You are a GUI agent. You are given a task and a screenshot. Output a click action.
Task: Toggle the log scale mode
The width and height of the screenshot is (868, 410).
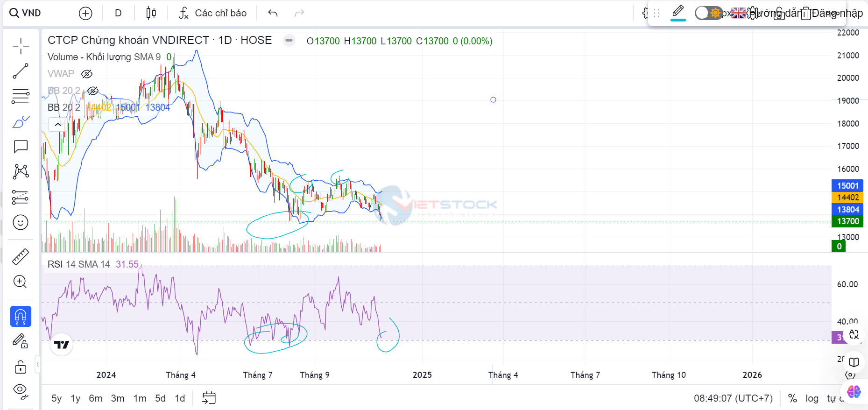(x=812, y=398)
